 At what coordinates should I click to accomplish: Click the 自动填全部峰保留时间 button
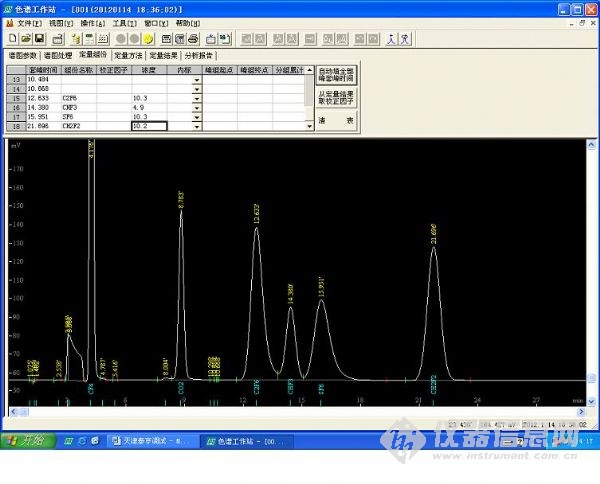pos(336,75)
